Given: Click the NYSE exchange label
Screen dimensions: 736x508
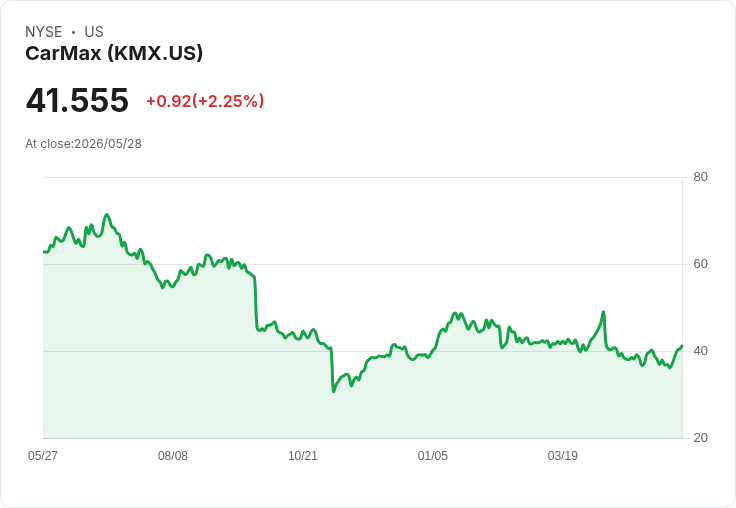Looking at the screenshot, I should point(44,32).
